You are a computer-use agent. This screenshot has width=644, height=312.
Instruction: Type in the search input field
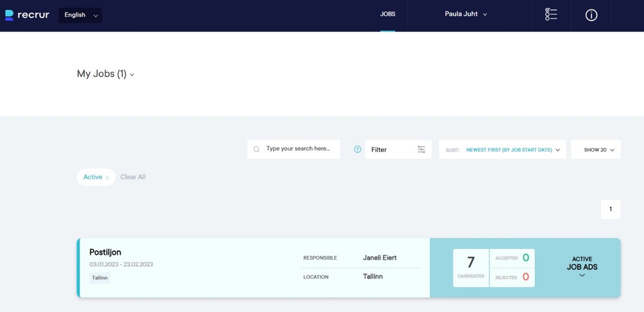tap(298, 149)
